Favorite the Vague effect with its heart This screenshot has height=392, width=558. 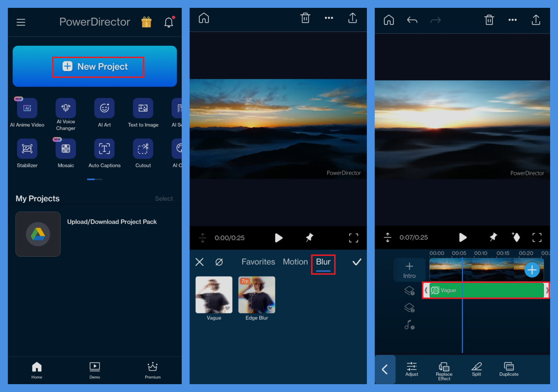pyautogui.click(x=227, y=308)
